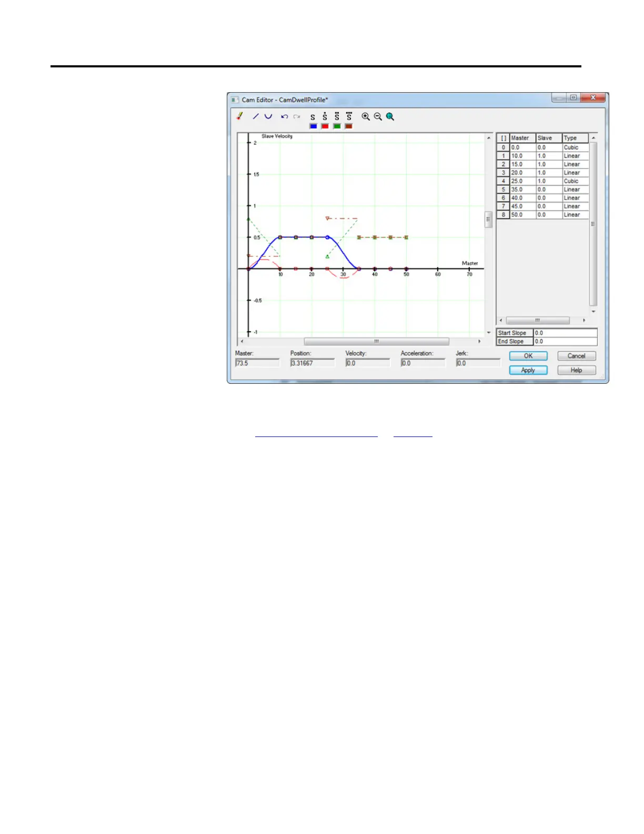The width and height of the screenshot is (644, 834).
Task: Open the Type cell of row 4 (Cubic)
Action: 576,181
